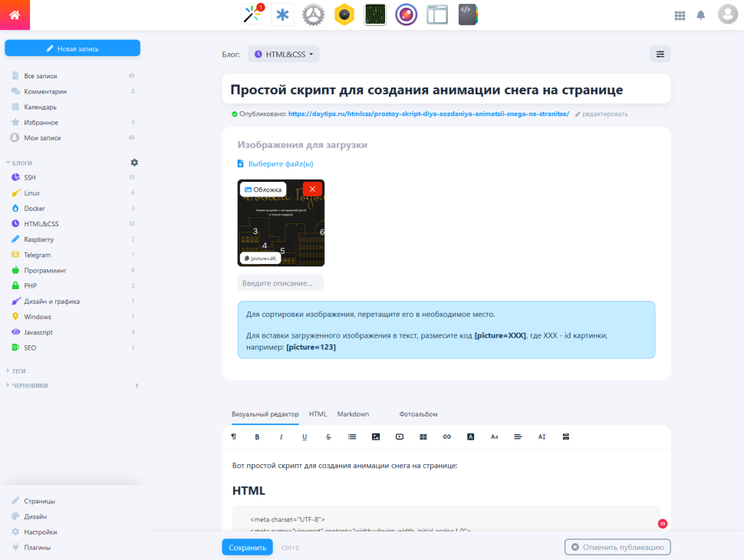Open the blue asterisk app icon
The height and width of the screenshot is (560, 744).
click(282, 15)
